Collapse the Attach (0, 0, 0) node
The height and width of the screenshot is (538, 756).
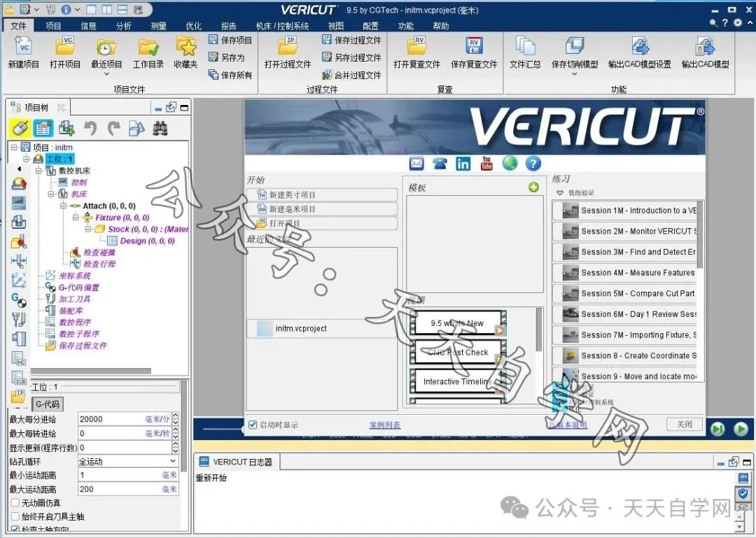63,206
